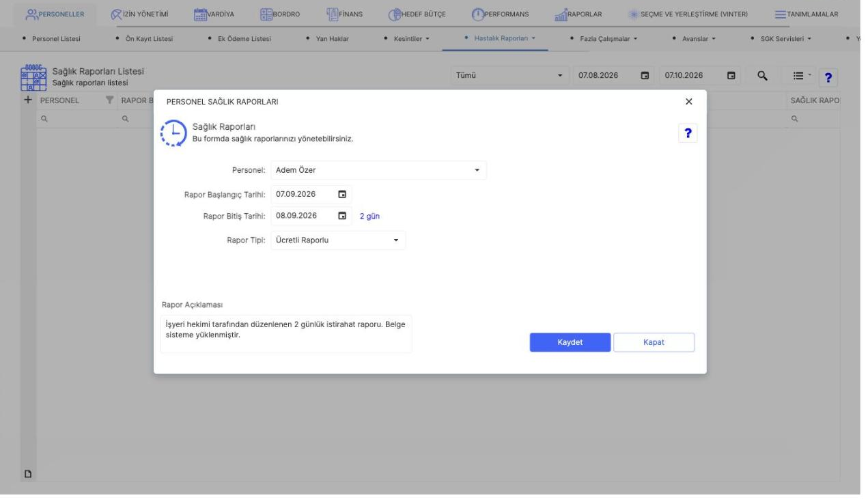Screen dimensions: 868x502
Task: Open the Tümü filter dropdown
Action: point(510,75)
